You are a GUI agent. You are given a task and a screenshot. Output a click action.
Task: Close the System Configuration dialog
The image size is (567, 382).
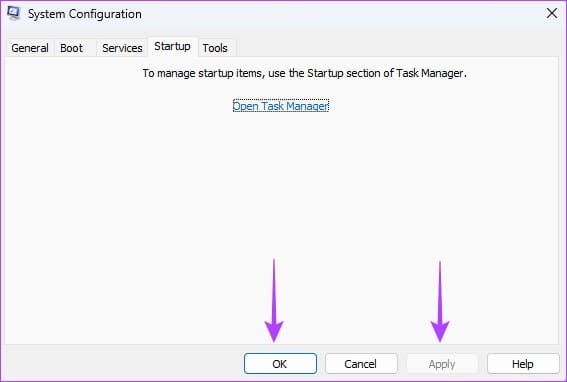(552, 13)
